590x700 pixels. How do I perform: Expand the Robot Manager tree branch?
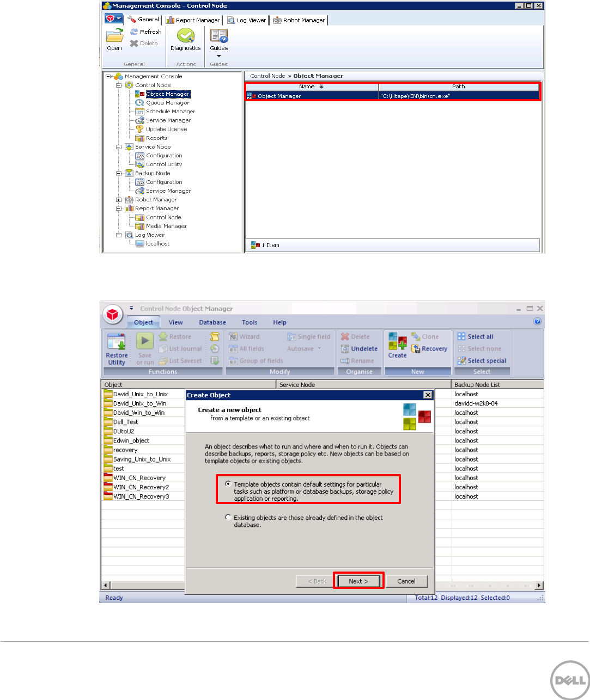pyautogui.click(x=119, y=200)
